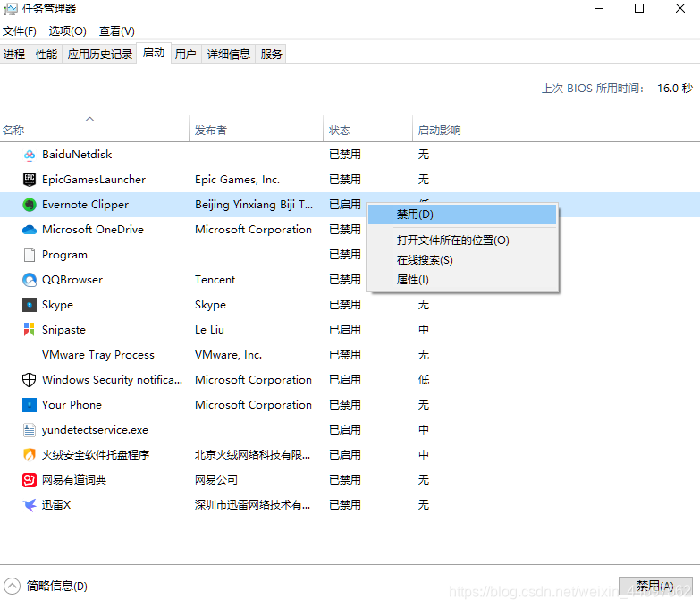Switch to the 服务 tab
This screenshot has height=608, width=700.
pos(272,54)
